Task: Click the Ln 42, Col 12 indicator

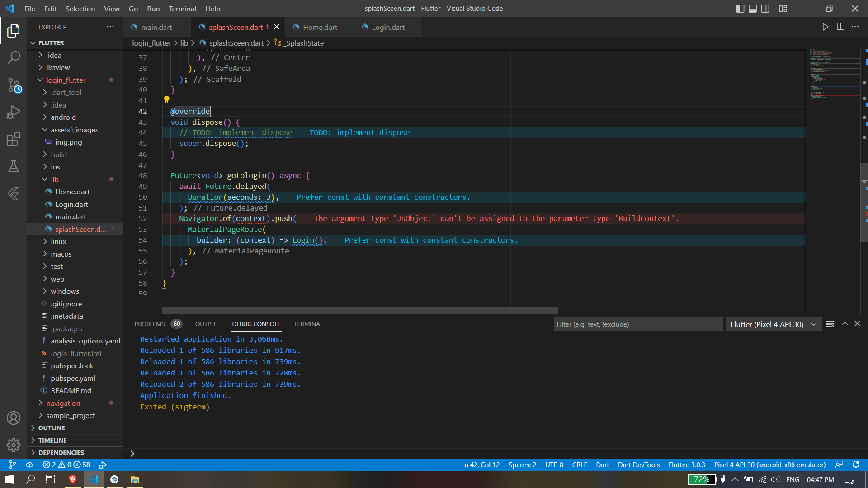Action: coord(480,465)
